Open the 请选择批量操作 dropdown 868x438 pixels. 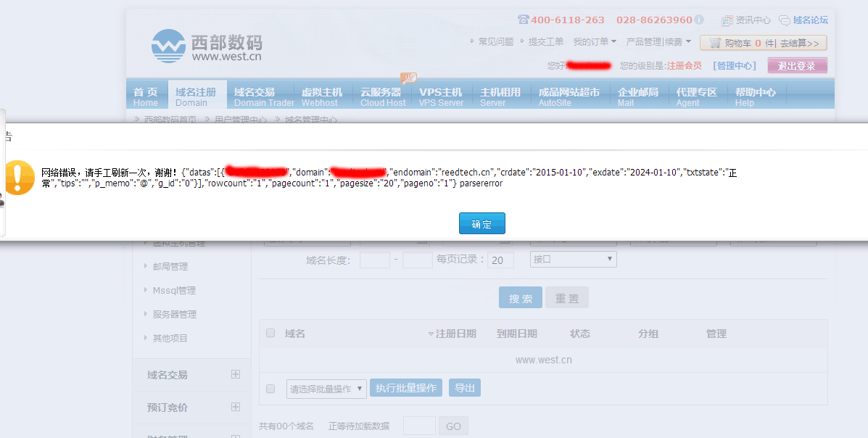tap(326, 389)
